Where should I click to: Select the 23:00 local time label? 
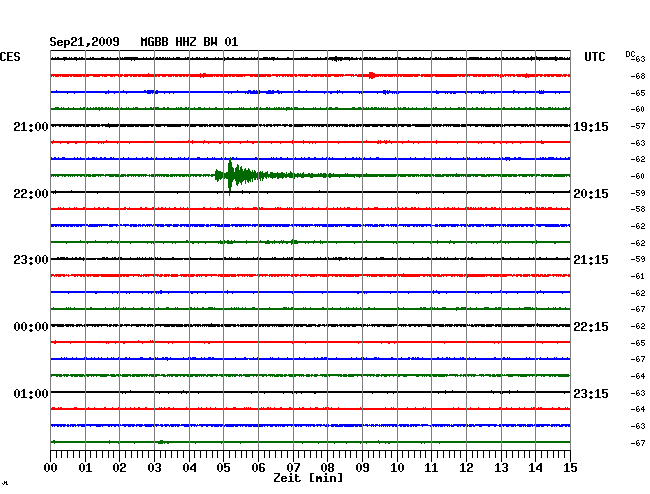31,260
